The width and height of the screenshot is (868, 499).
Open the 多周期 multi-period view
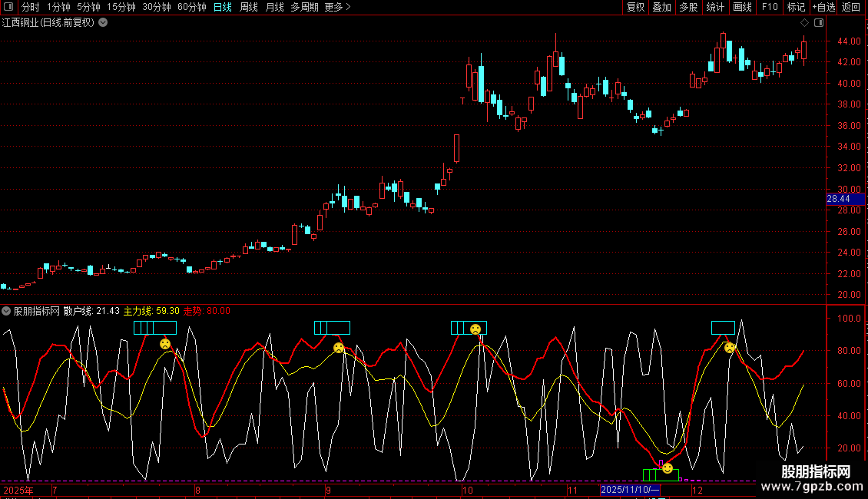coord(304,7)
